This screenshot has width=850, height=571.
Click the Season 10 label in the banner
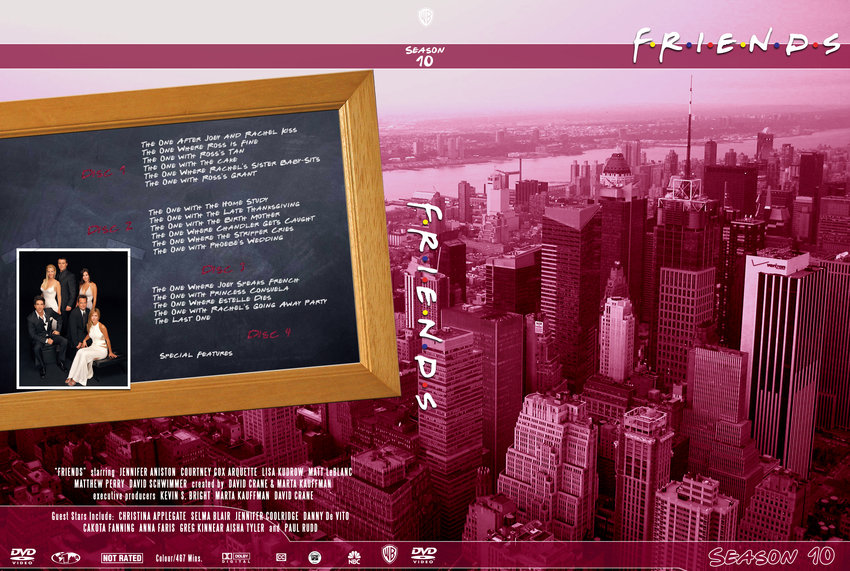click(425, 55)
